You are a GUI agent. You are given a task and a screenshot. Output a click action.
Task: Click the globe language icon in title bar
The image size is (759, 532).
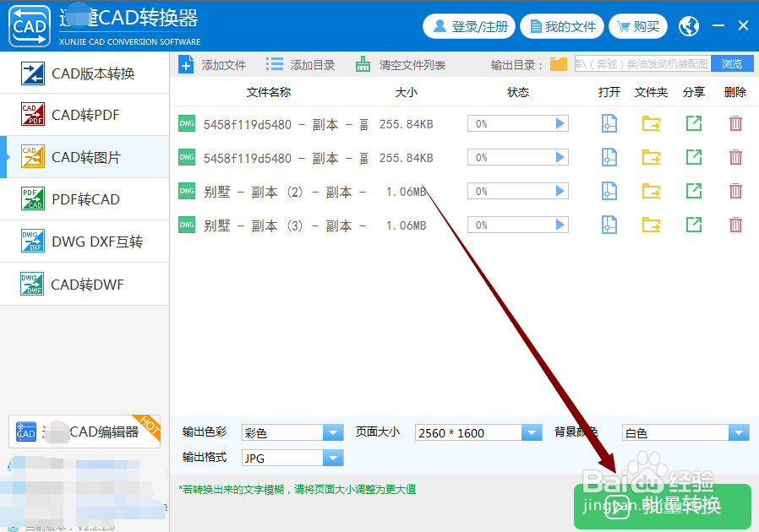coord(688,26)
